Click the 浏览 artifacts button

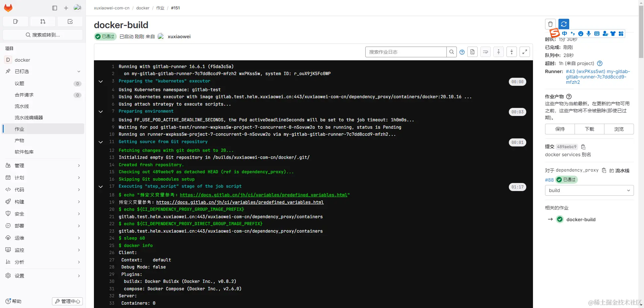pyautogui.click(x=619, y=129)
